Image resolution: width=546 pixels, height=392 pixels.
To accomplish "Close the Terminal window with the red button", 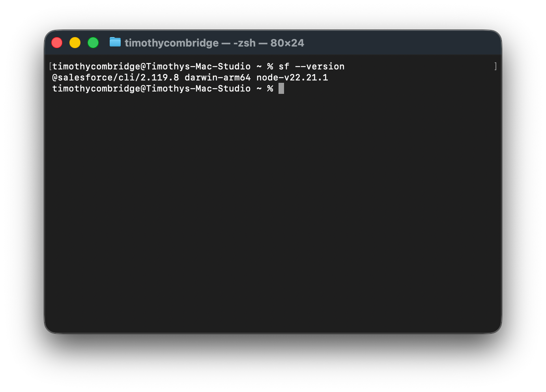I will click(57, 43).
